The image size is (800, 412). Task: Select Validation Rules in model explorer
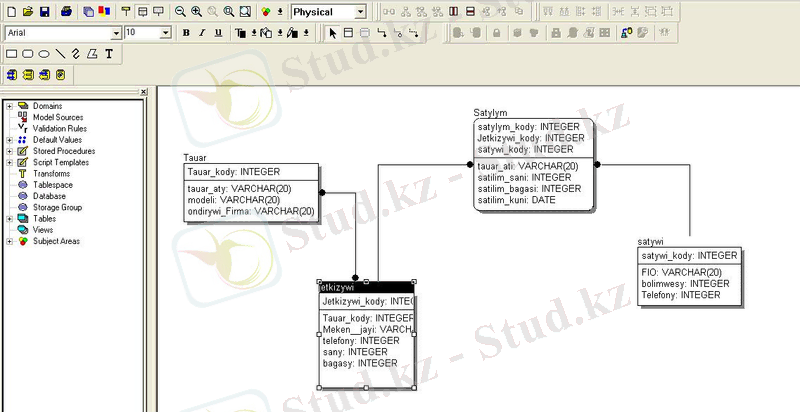click(x=58, y=128)
